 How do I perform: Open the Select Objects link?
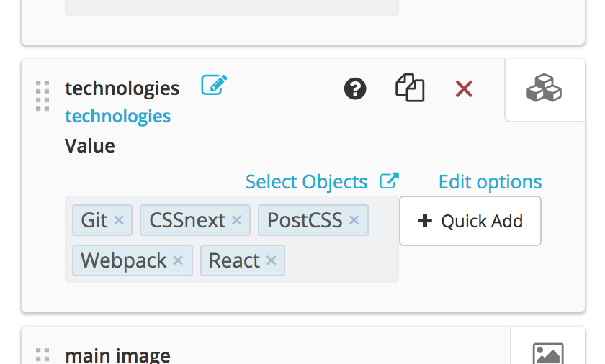click(306, 182)
